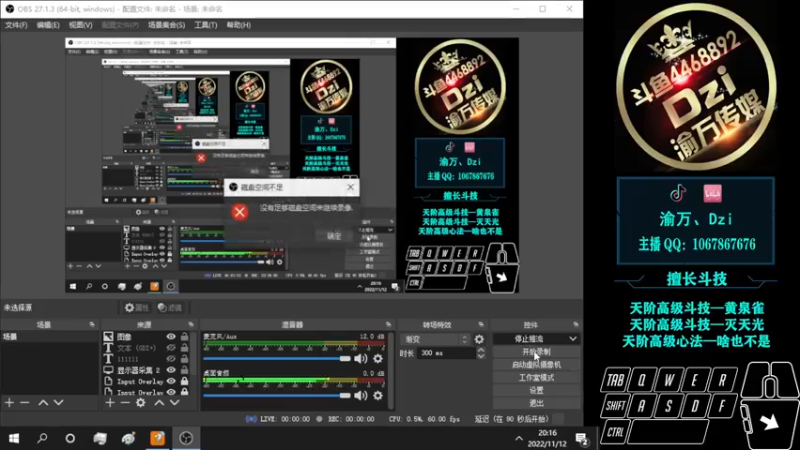Move the scene down with the arrow

point(59,403)
